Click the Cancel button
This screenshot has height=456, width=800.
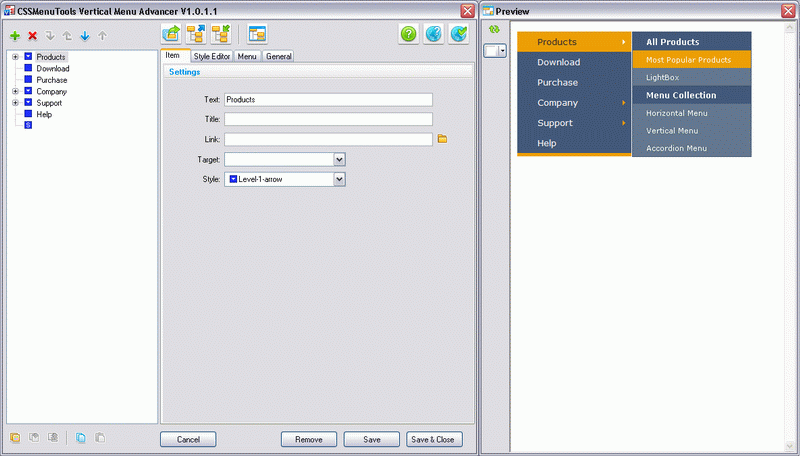[188, 439]
